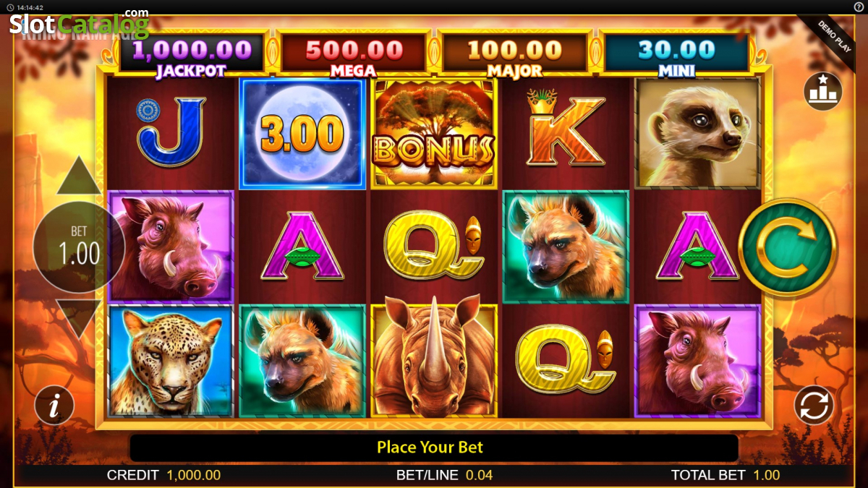Click the rhino symbol
The height and width of the screenshot is (488, 868).
434,359
